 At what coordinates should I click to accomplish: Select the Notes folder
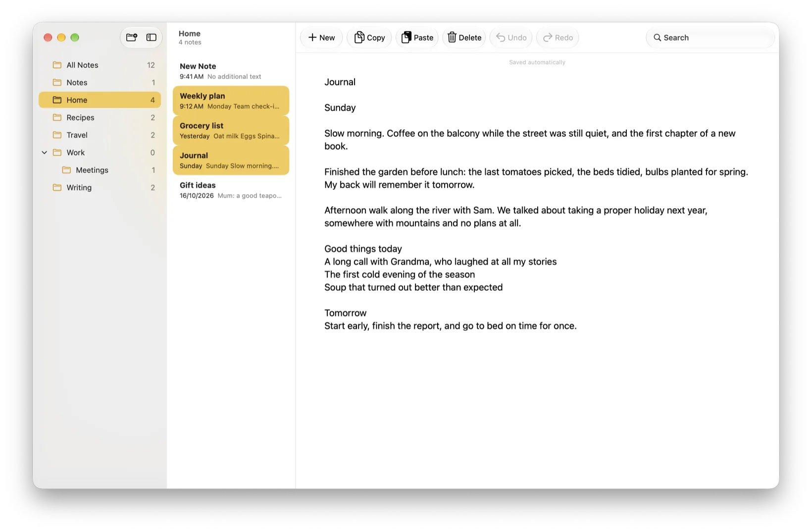(100, 82)
